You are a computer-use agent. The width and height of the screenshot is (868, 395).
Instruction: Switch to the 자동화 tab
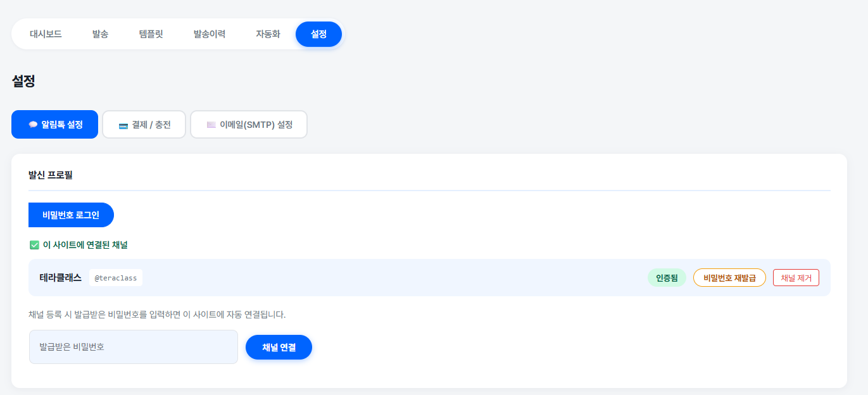tap(267, 35)
